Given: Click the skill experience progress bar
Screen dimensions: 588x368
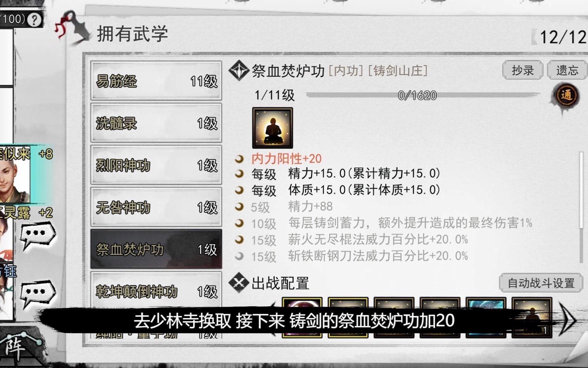Looking at the screenshot, I should (x=423, y=95).
